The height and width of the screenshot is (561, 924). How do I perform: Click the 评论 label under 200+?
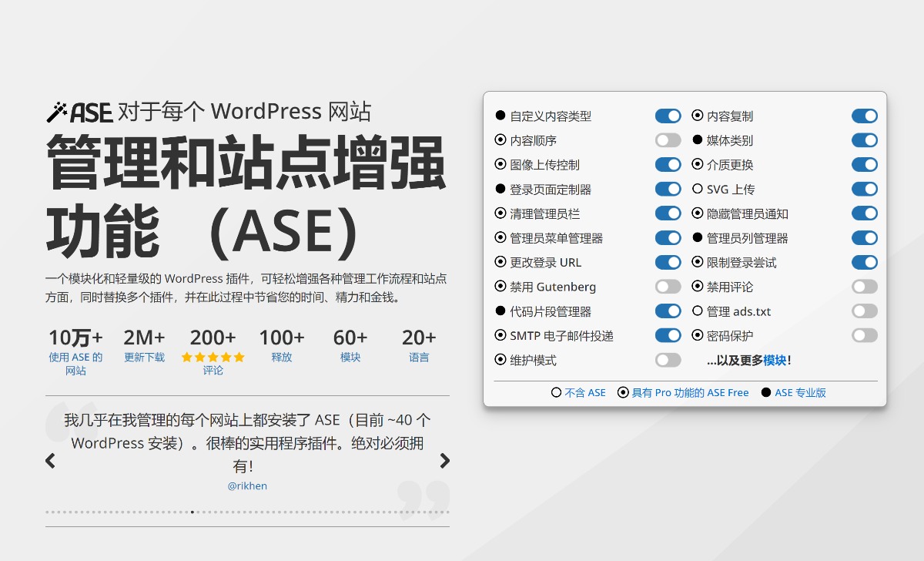(213, 371)
